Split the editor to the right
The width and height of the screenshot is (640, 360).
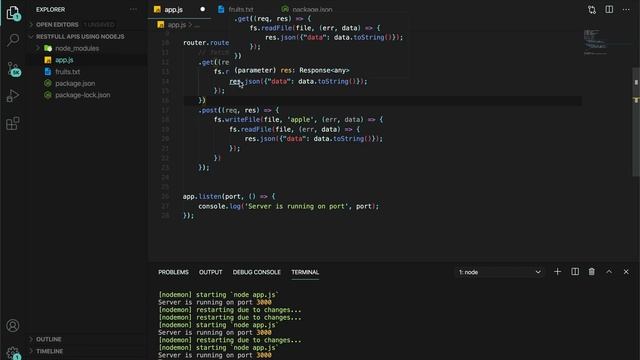tap(609, 9)
